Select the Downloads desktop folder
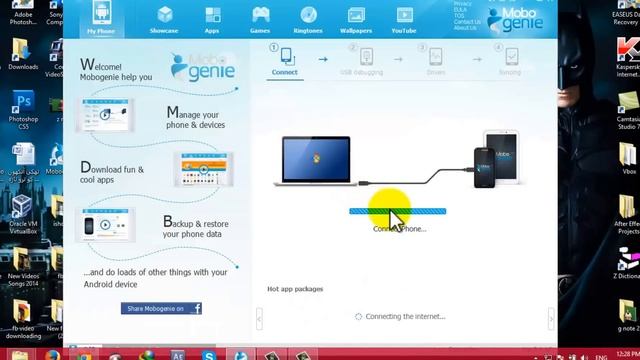The image size is (640, 360). (23, 54)
